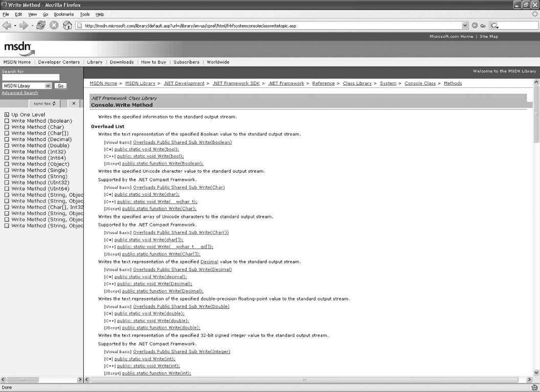The width and height of the screenshot is (540, 392).
Task: Click the contents pane horizontal scroll right arrow
Action: pos(80,379)
